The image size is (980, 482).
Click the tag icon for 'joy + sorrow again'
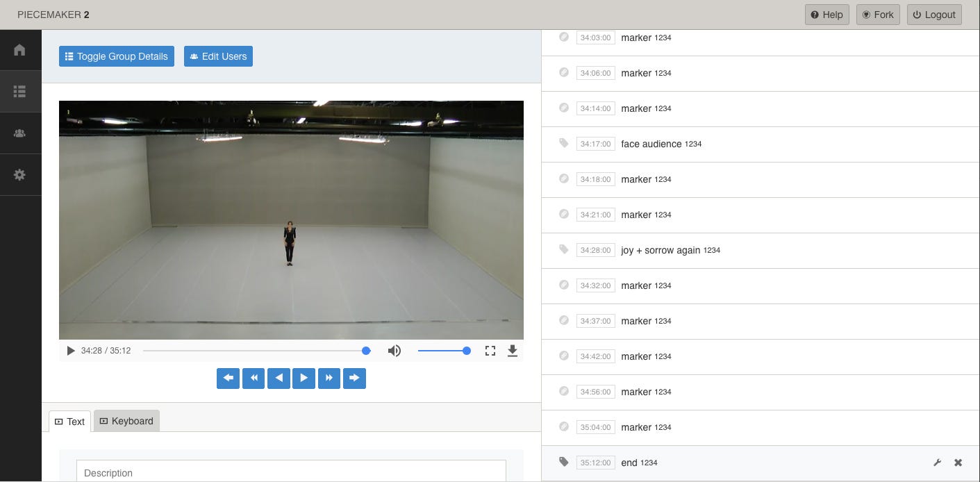click(564, 249)
